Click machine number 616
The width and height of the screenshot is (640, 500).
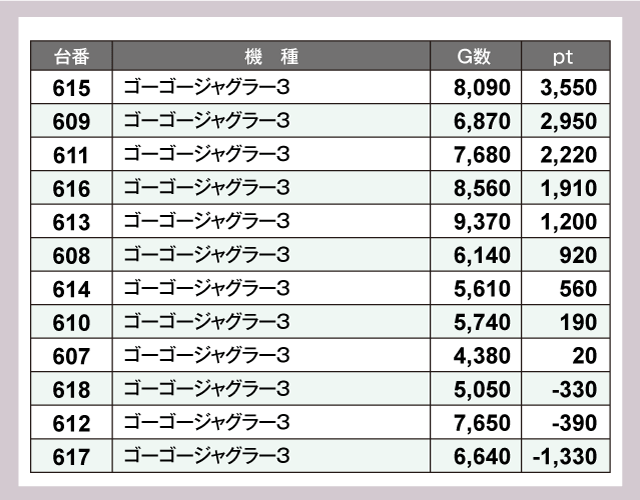[x=71, y=189]
